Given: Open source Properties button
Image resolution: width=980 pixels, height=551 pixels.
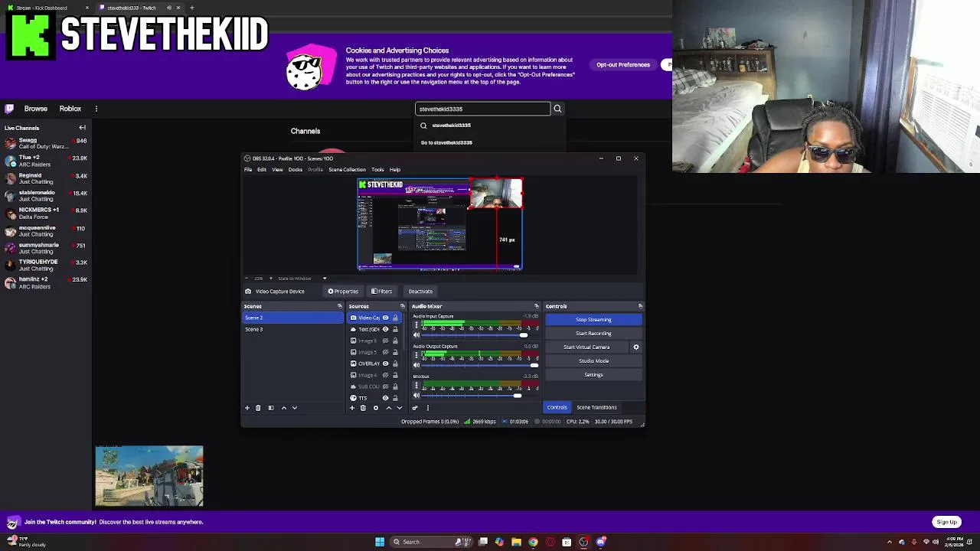Looking at the screenshot, I should coord(343,292).
